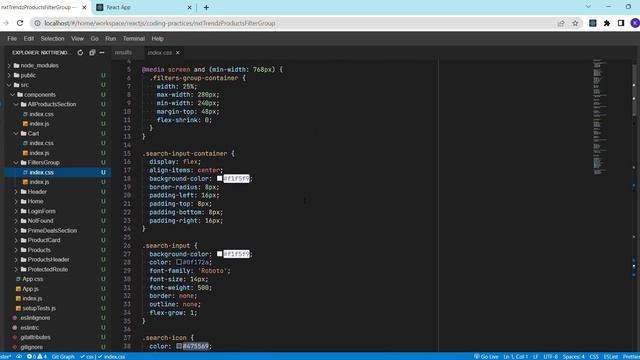This screenshot has width=640, height=360.
Task: Click color swatch on line 27 background-color
Action: (x=220, y=254)
